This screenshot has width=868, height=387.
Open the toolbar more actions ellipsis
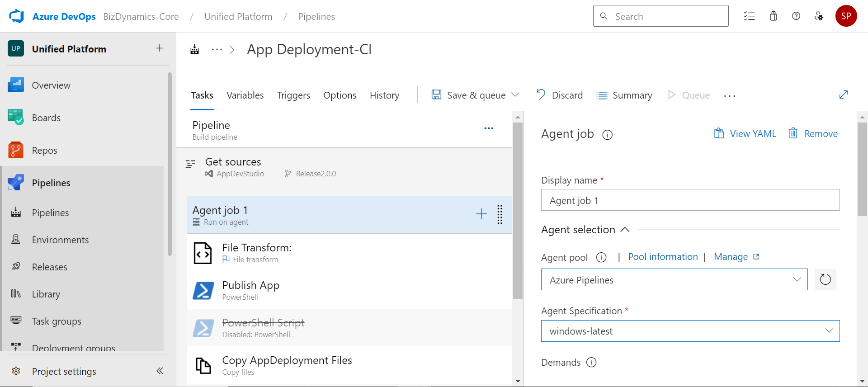pyautogui.click(x=730, y=95)
